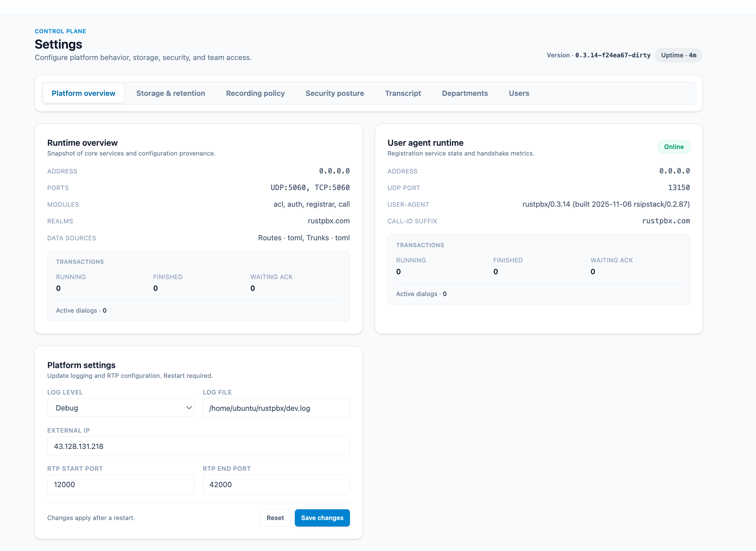The image size is (756, 551).
Task: Select the Security posture tab
Action: [x=335, y=93]
